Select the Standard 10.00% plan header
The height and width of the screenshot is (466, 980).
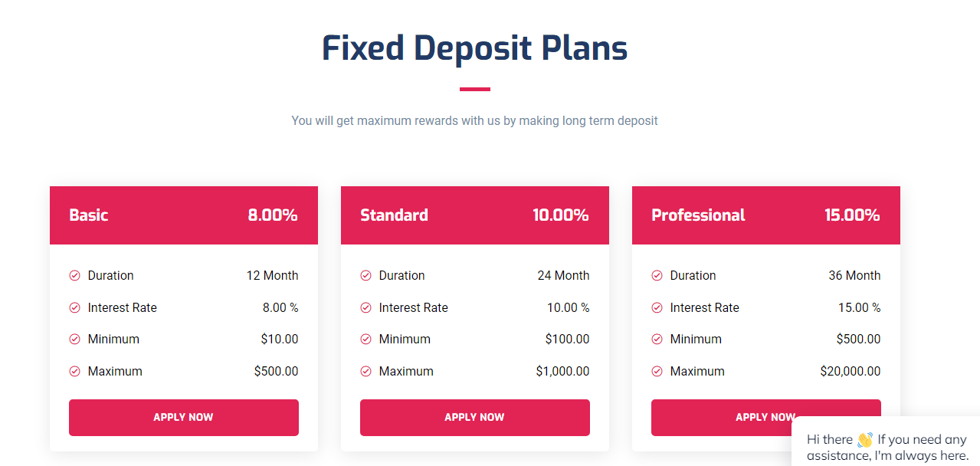pyautogui.click(x=475, y=215)
